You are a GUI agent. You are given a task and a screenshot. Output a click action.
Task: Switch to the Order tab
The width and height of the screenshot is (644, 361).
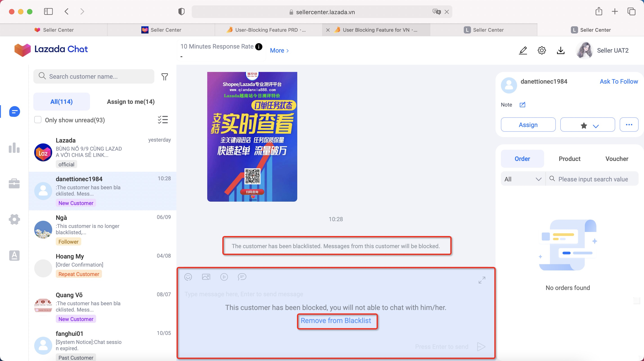pos(522,158)
